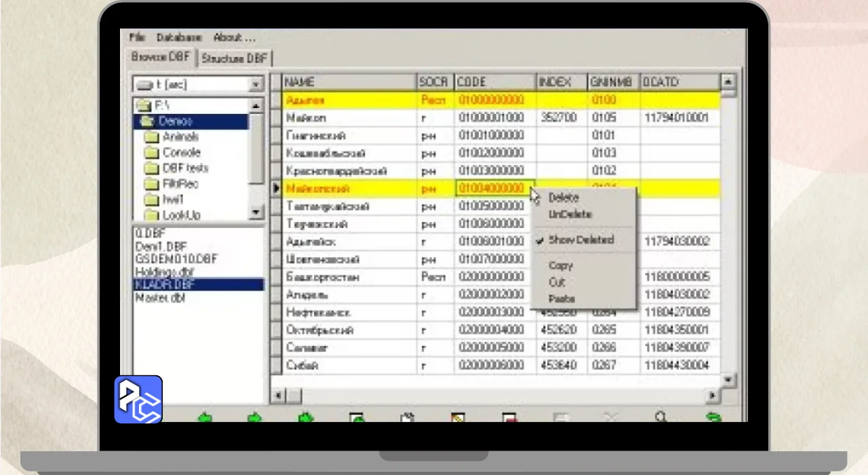
Task: Click the Салават name cell
Action: pos(349,347)
